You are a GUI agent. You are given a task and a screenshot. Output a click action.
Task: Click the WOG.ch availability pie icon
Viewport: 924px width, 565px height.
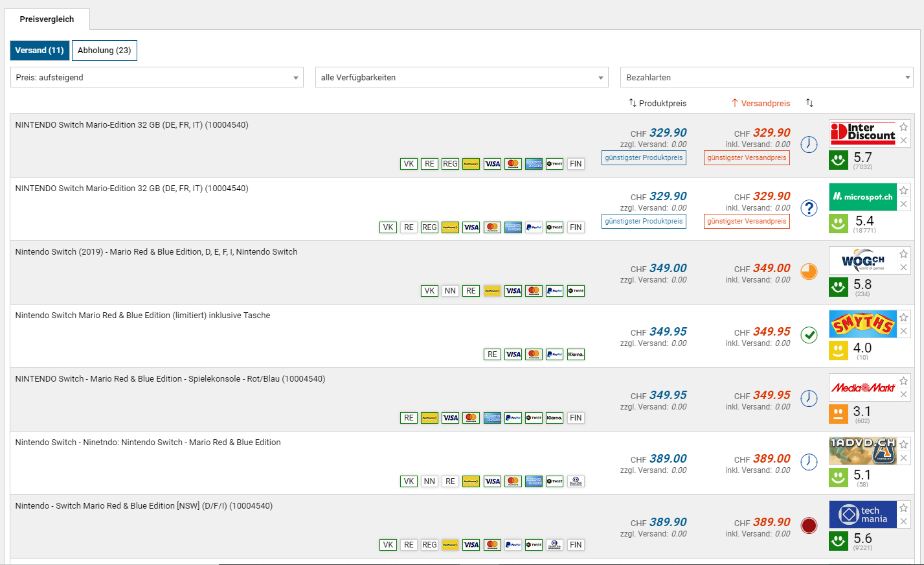point(809,271)
